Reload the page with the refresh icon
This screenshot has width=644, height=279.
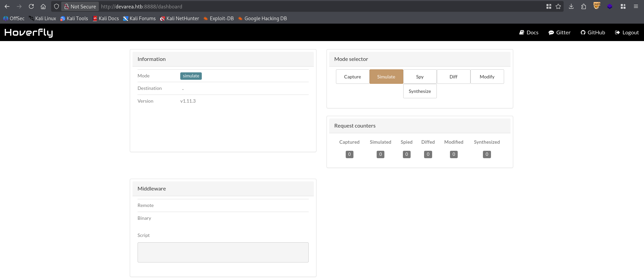[31, 6]
